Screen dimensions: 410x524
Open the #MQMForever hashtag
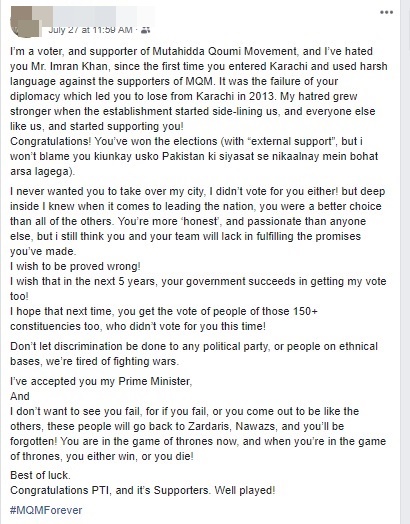coord(46,510)
